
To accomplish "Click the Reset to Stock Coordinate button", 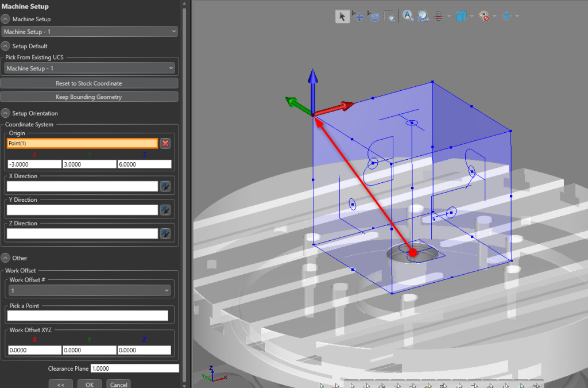I will 89,83.
